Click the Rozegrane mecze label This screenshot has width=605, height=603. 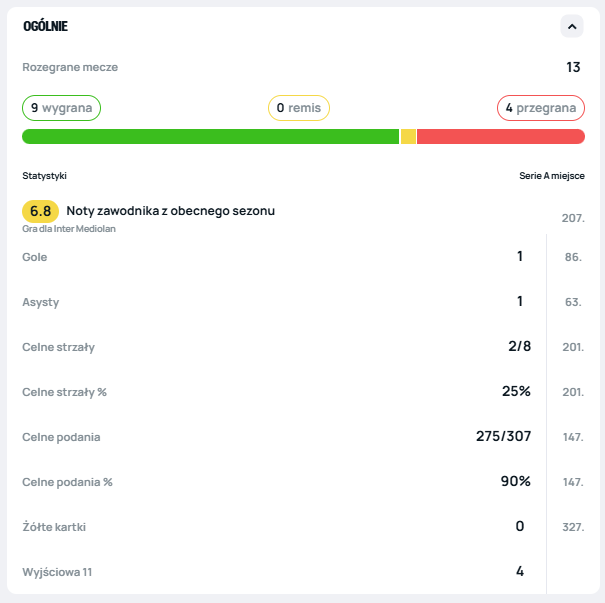70,67
